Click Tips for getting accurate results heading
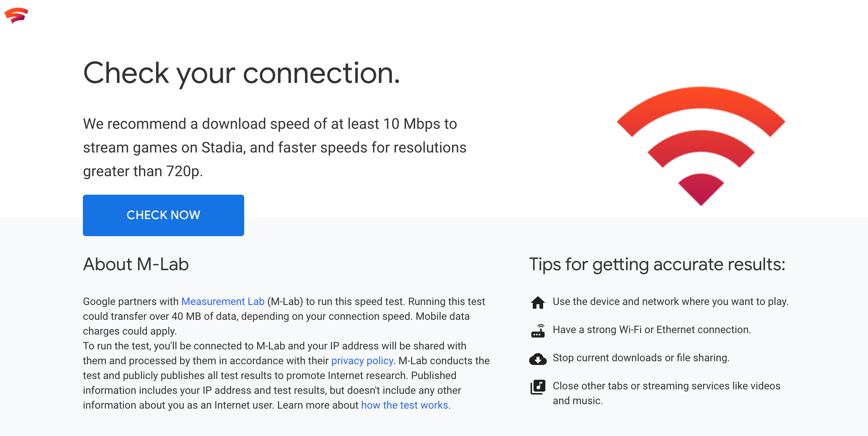The width and height of the screenshot is (868, 436). 657,264
